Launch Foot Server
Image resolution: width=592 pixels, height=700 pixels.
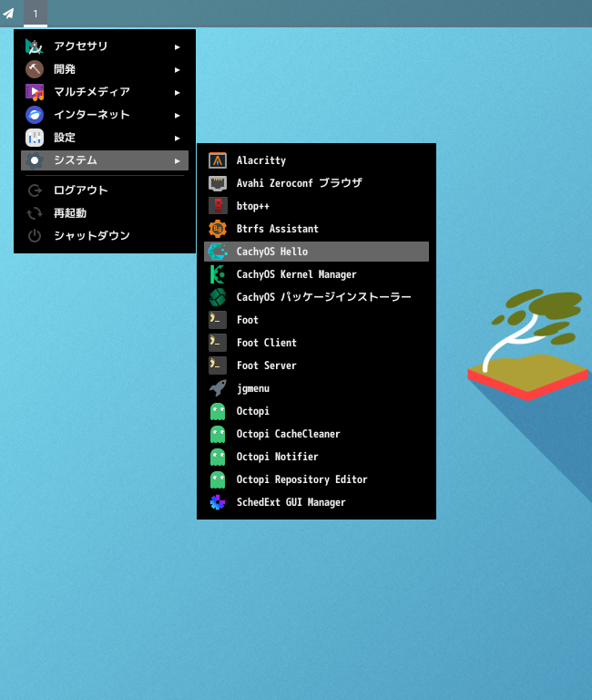pos(316,365)
